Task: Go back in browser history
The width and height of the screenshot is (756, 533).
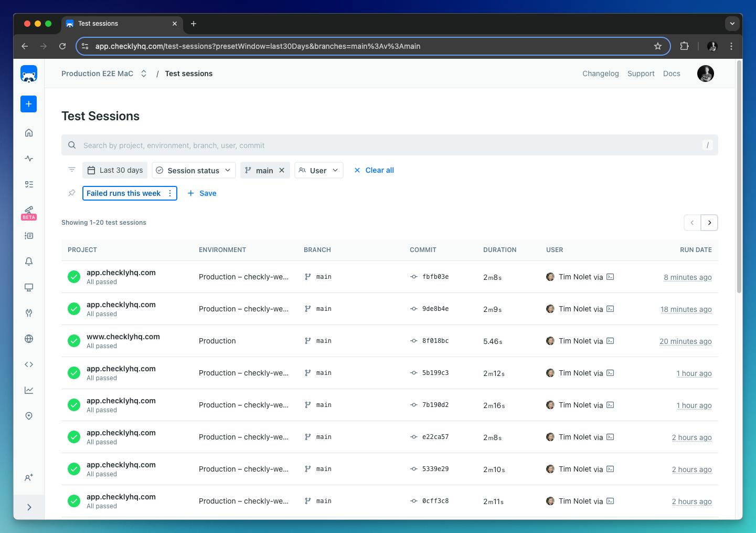Action: click(x=25, y=46)
